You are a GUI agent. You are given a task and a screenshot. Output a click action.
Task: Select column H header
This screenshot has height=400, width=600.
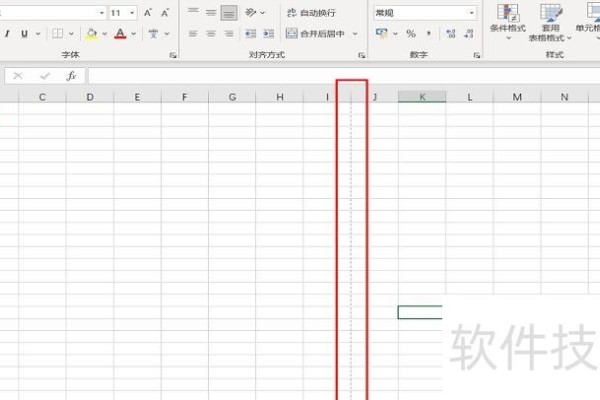pyautogui.click(x=280, y=97)
